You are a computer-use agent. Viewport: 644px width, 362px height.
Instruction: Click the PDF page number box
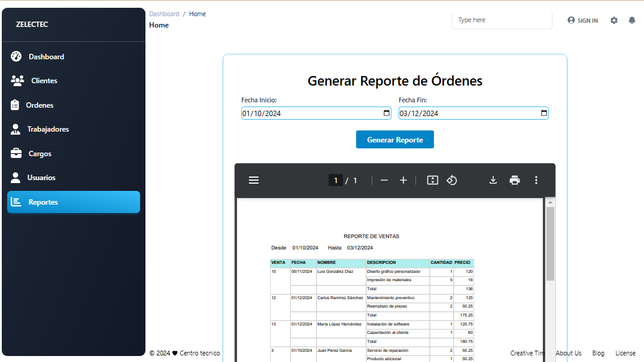tap(336, 180)
